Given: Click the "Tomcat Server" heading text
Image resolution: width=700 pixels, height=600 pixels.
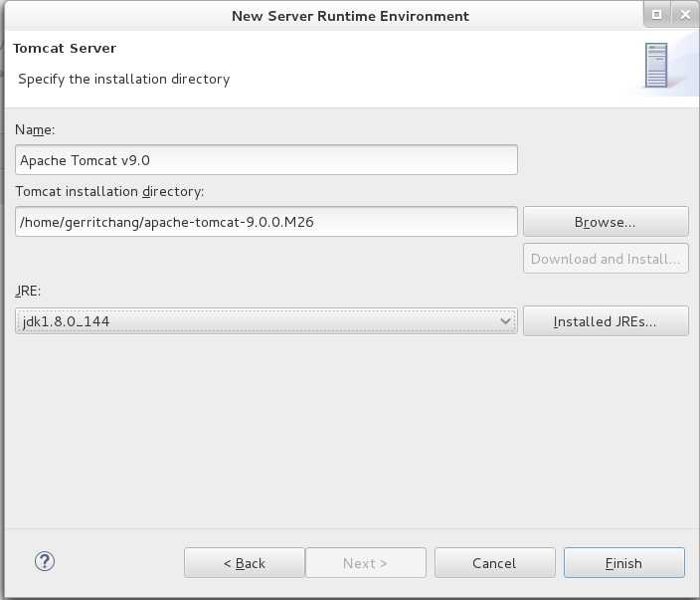Looking at the screenshot, I should coord(65,48).
